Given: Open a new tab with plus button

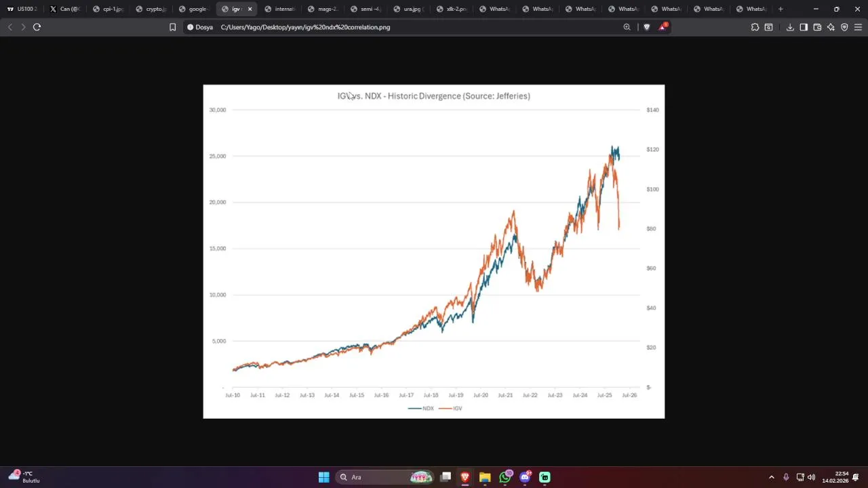Looking at the screenshot, I should pyautogui.click(x=781, y=9).
